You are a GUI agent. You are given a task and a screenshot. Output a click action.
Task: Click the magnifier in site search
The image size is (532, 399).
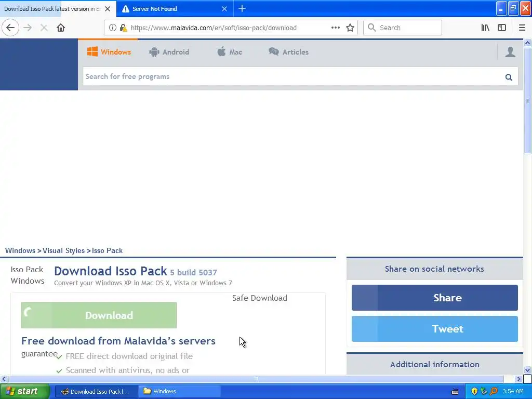(508, 77)
